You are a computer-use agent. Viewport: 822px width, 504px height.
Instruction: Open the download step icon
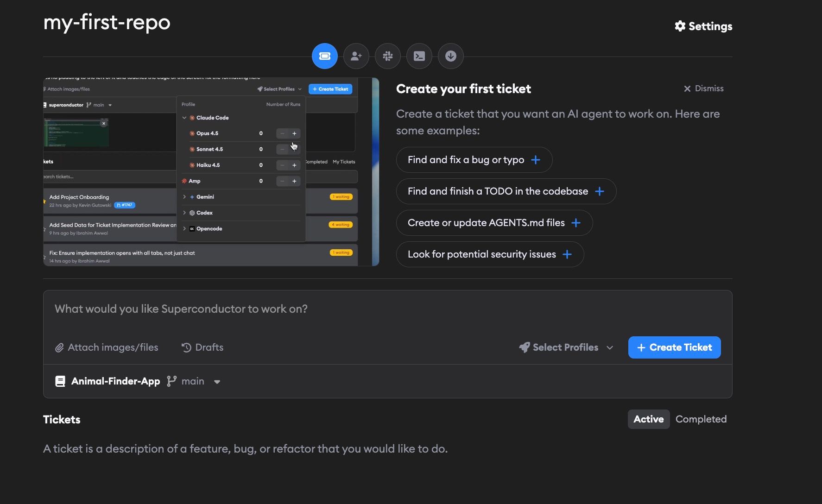tap(450, 56)
